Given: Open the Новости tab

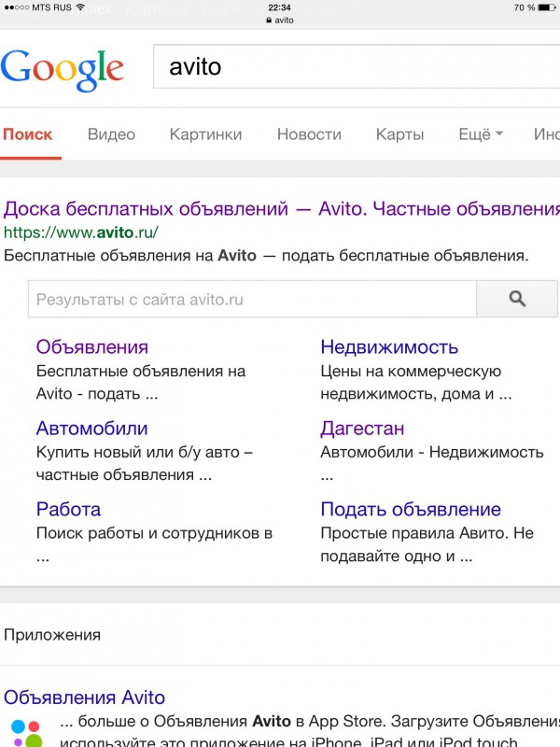Looking at the screenshot, I should coord(309,134).
